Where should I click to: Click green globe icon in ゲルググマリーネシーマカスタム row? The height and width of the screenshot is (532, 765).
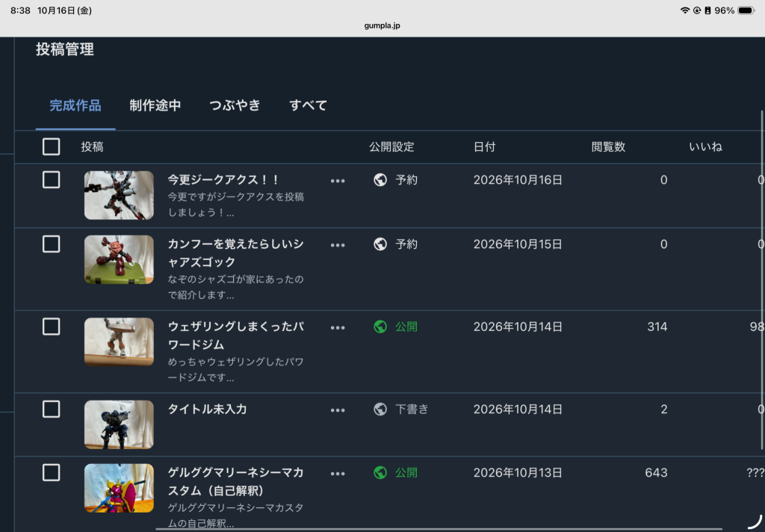pos(380,472)
